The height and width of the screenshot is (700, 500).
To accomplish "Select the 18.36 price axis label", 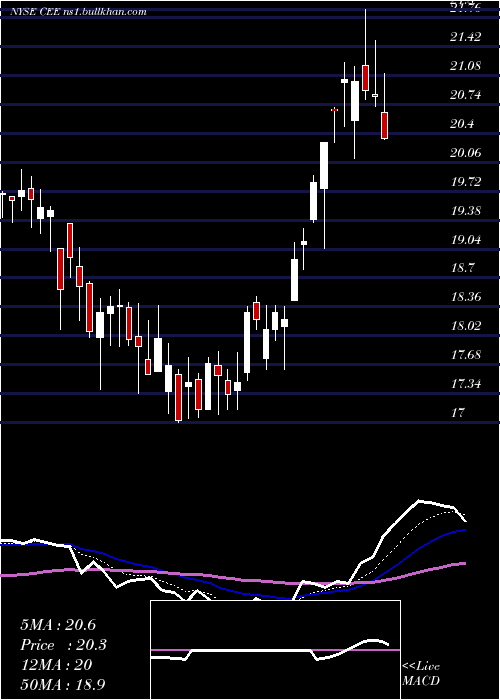I will (466, 296).
